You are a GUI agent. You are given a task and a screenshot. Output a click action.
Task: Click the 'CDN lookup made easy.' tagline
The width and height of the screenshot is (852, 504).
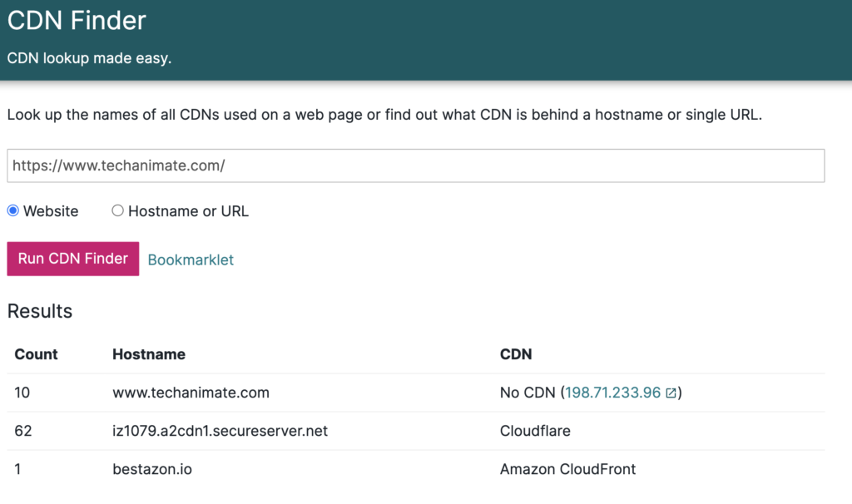(89, 59)
